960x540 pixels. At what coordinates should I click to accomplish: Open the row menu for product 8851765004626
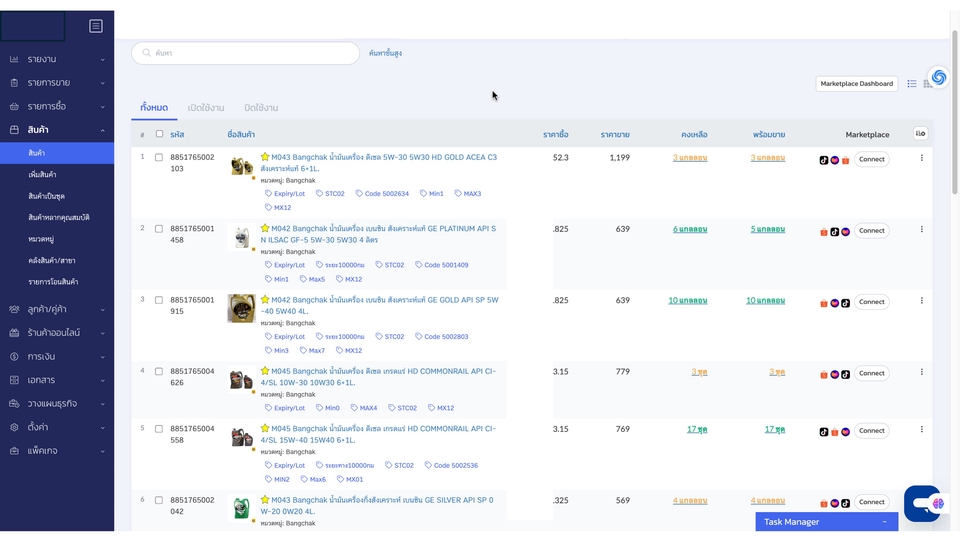point(921,372)
